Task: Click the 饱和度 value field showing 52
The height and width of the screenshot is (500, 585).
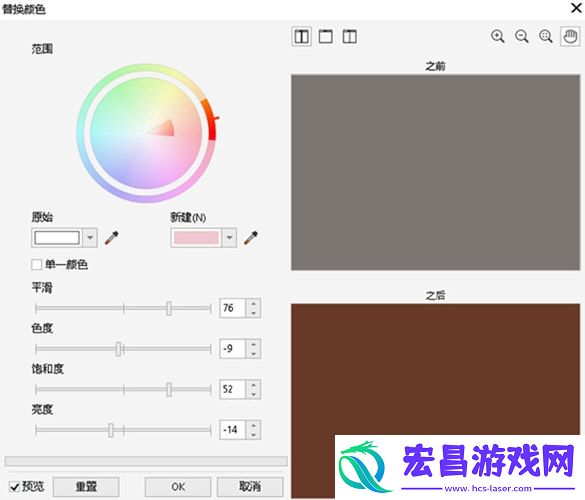Action: tap(232, 390)
